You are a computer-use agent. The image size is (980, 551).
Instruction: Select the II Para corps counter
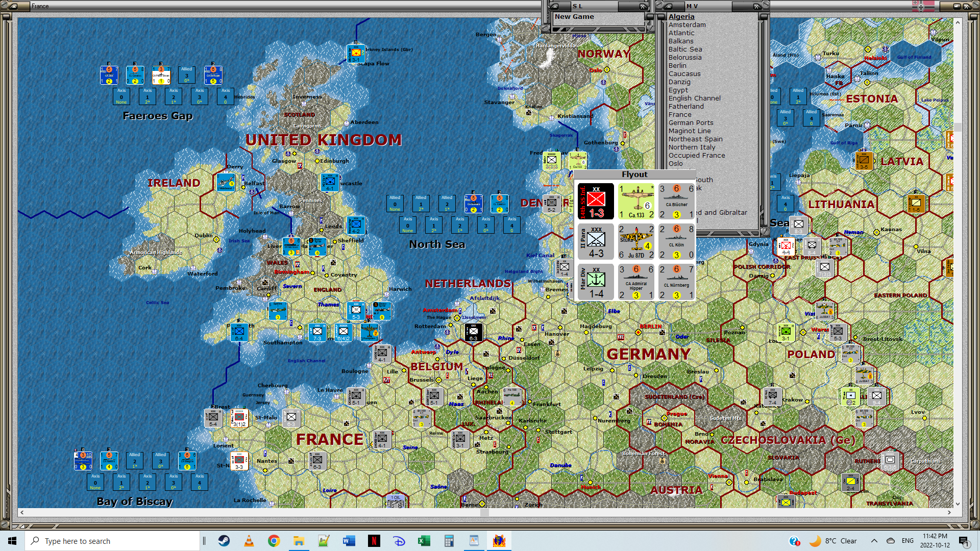click(x=596, y=242)
